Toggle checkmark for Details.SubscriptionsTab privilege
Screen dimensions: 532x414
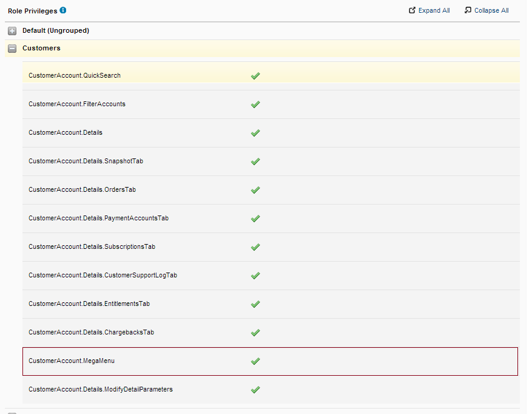pos(255,247)
